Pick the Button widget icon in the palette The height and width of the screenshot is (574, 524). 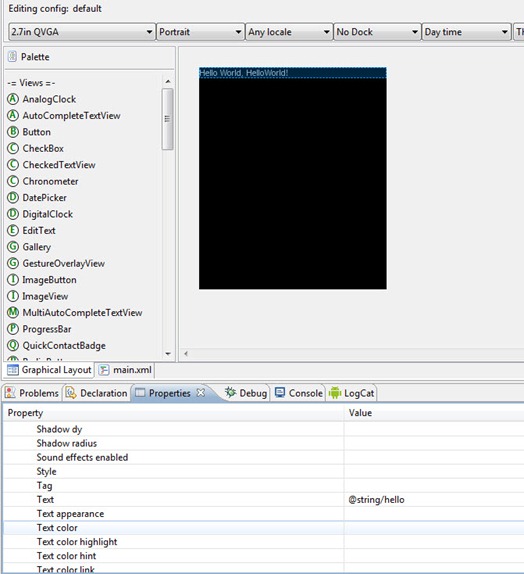(x=13, y=132)
